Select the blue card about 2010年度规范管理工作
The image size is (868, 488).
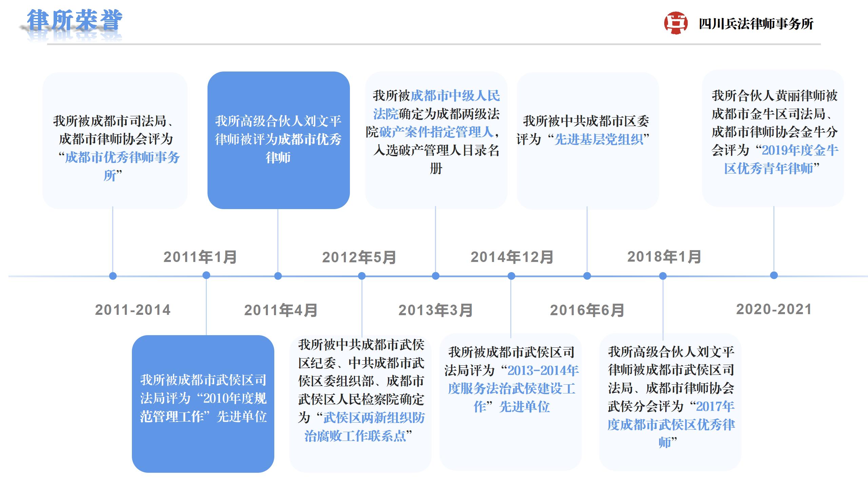[203, 403]
